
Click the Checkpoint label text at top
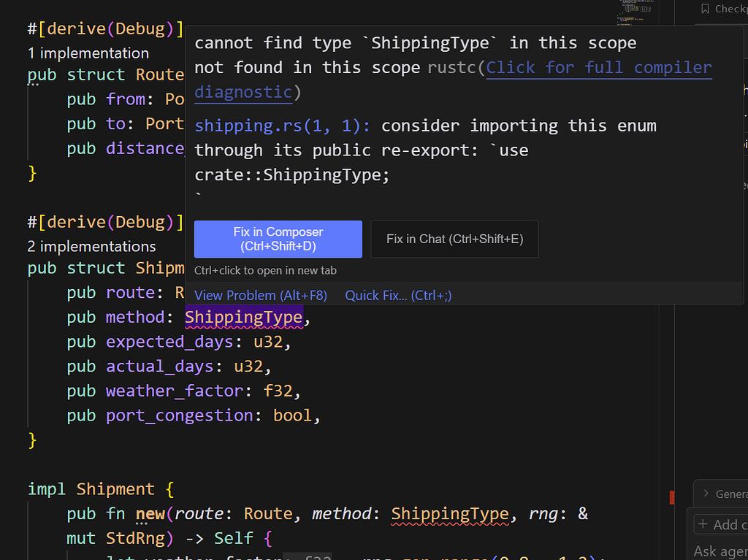tap(729, 9)
